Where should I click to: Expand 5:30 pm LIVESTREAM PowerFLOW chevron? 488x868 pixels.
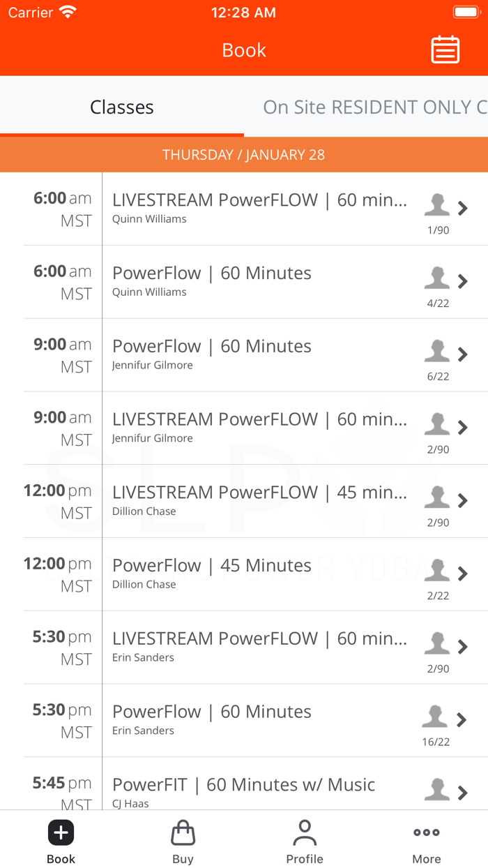click(x=462, y=647)
